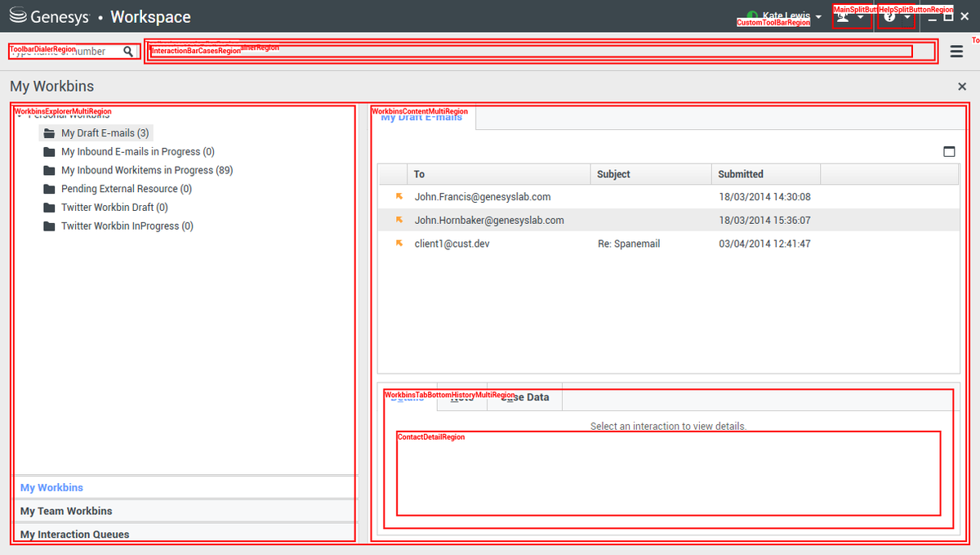Expand the help button dropdown arrow
This screenshot has height=555, width=980.
click(907, 17)
